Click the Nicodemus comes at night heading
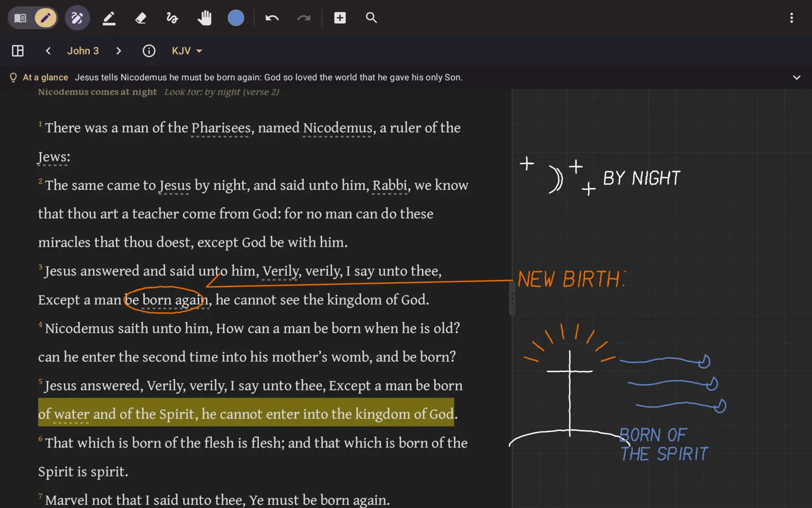The image size is (812, 508). click(97, 92)
